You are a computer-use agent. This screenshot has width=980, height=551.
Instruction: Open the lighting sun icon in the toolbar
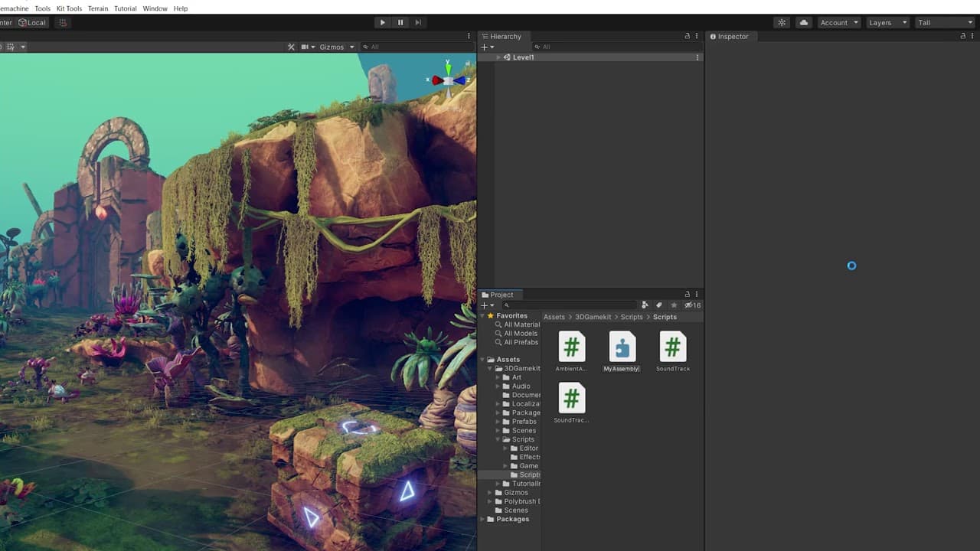click(x=782, y=22)
